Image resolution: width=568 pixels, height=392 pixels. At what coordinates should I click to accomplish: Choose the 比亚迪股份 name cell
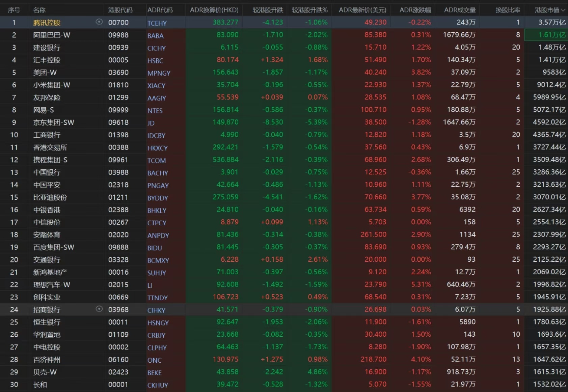click(x=50, y=197)
